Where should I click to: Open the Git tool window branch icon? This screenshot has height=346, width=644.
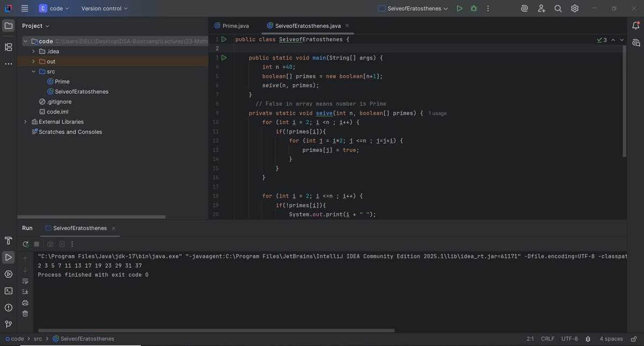click(x=9, y=324)
